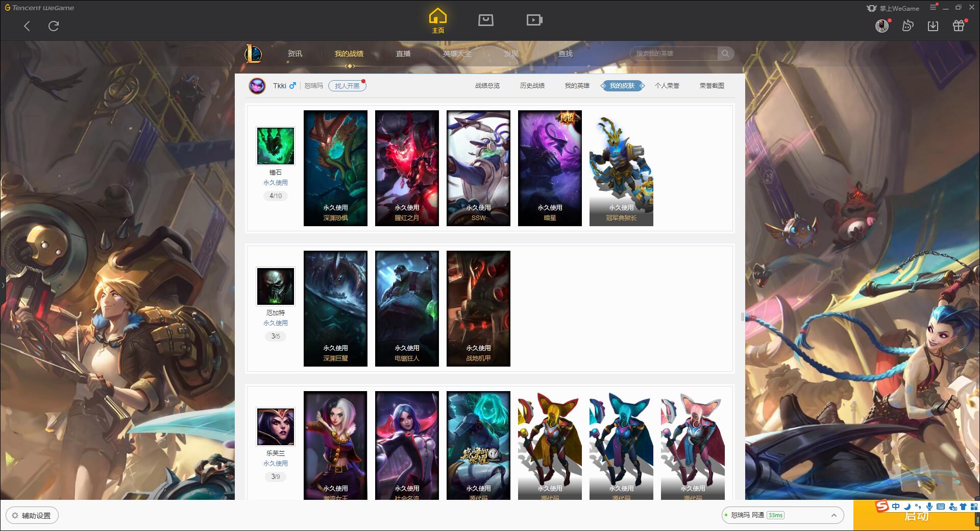Click the page vertical scrollbar handle
The height and width of the screenshot is (531, 980).
(743, 317)
